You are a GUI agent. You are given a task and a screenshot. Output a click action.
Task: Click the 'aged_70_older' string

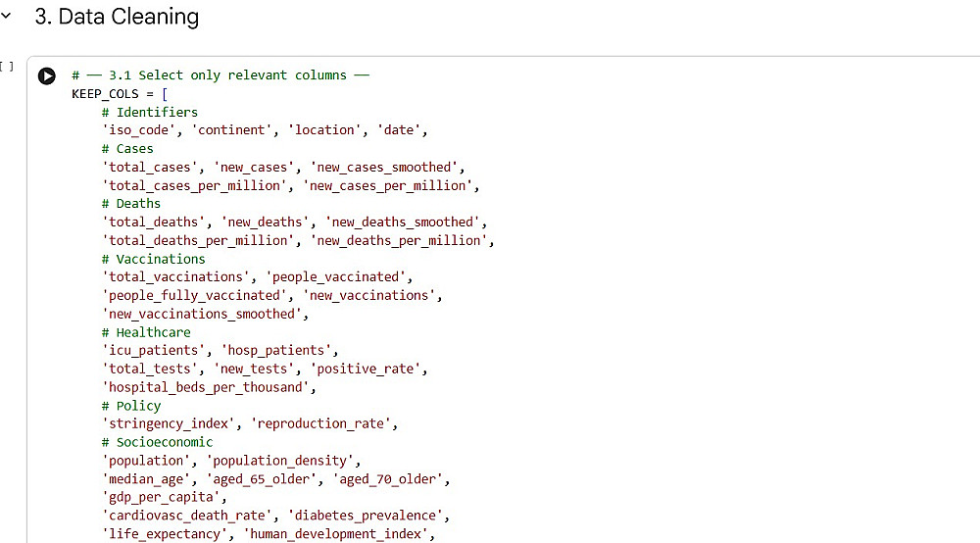coord(387,479)
